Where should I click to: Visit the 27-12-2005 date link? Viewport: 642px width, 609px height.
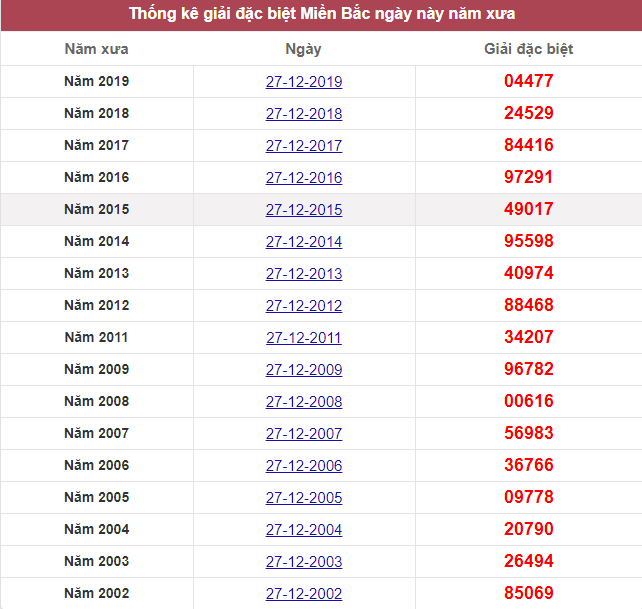pos(304,498)
